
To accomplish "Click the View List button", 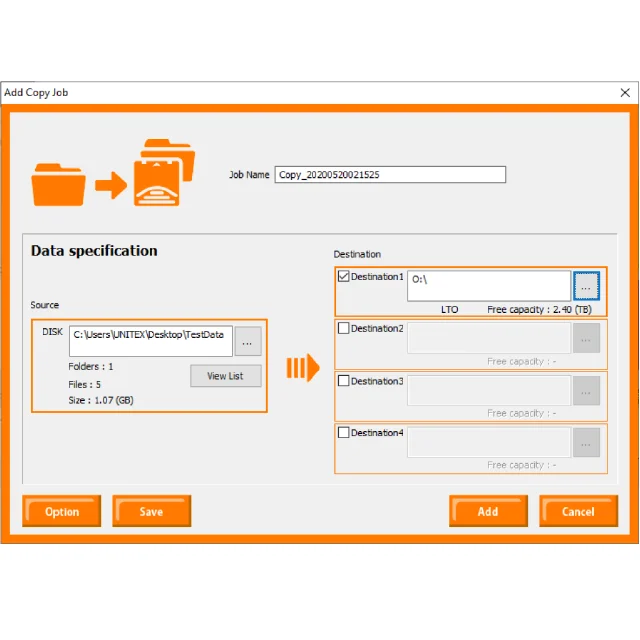I will click(225, 376).
